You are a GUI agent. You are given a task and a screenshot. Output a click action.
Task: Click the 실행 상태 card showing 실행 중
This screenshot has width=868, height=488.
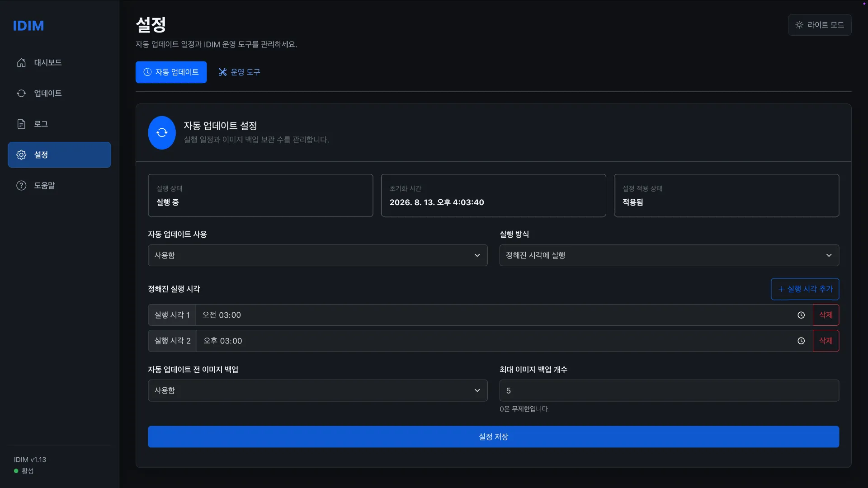pyautogui.click(x=260, y=196)
